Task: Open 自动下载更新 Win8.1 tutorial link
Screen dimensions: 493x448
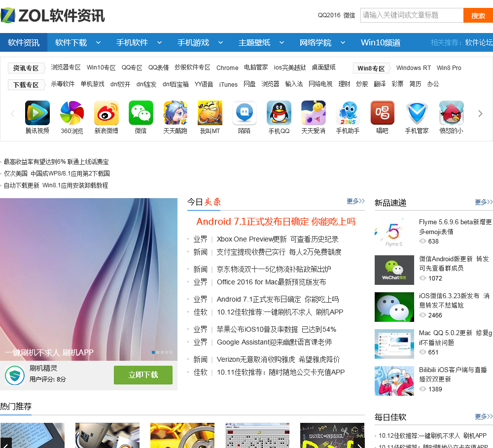Action: point(56,185)
